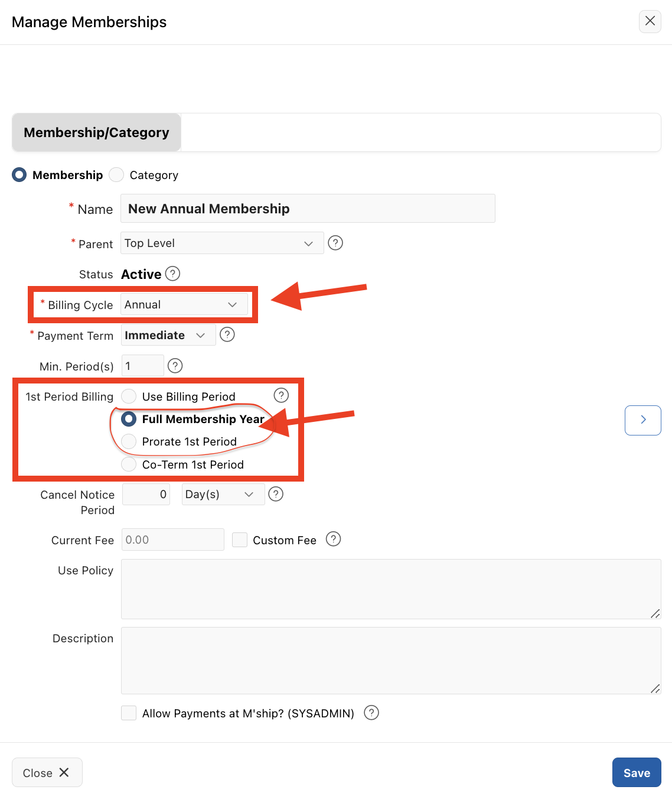Open the Payment Term dropdown
This screenshot has width=672, height=793.
[x=168, y=335]
